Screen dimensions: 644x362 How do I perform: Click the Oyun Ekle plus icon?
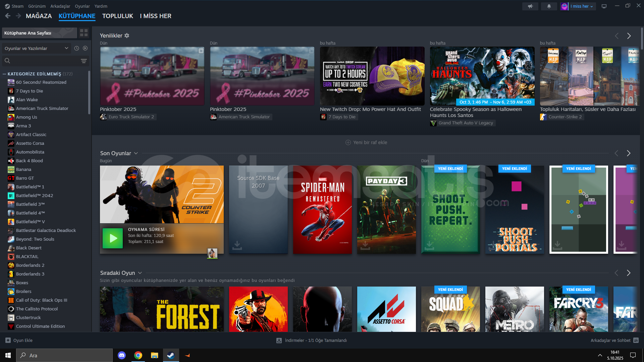(x=8, y=340)
